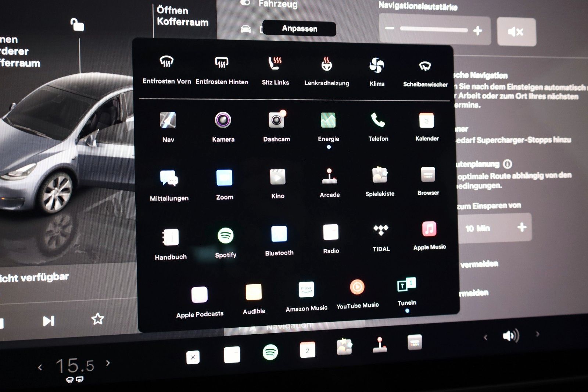The image size is (588, 392).
Task: Mark track as favorite with star
Action: pyautogui.click(x=97, y=318)
